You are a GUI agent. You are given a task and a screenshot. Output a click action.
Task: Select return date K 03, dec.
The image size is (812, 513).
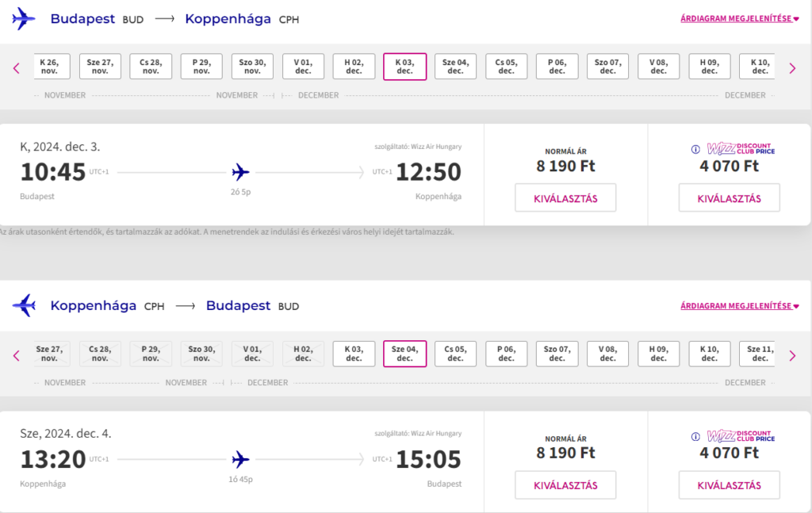[354, 354]
